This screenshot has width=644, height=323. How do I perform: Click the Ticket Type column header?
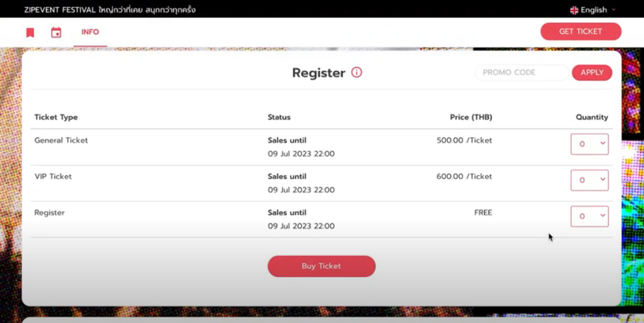[x=56, y=117]
